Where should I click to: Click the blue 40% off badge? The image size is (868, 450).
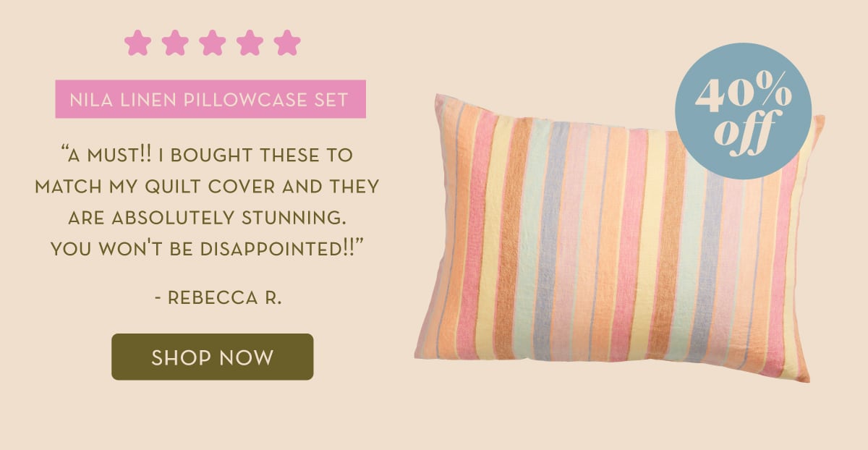pos(743,111)
